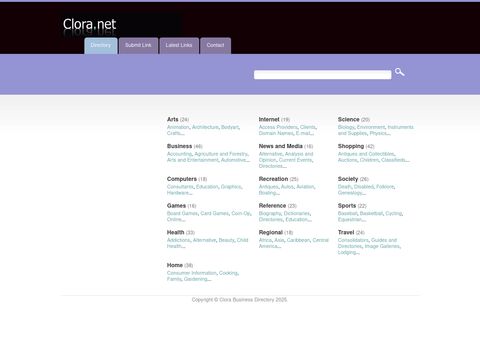Focus the search text field
This screenshot has width=480, height=360.
322,75
